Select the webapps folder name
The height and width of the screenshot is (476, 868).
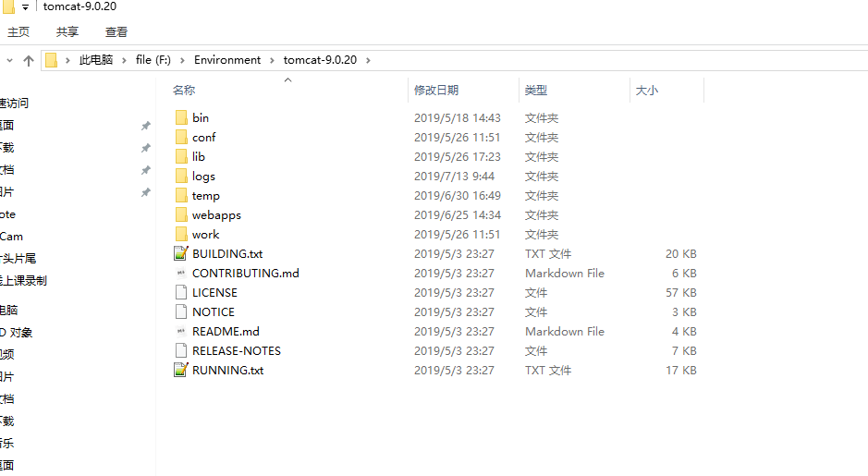tap(216, 214)
